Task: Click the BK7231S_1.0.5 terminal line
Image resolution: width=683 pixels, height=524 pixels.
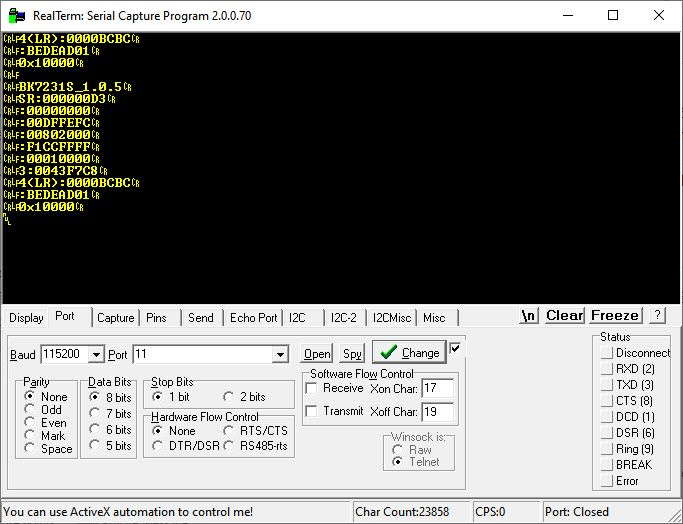Action: [67, 87]
